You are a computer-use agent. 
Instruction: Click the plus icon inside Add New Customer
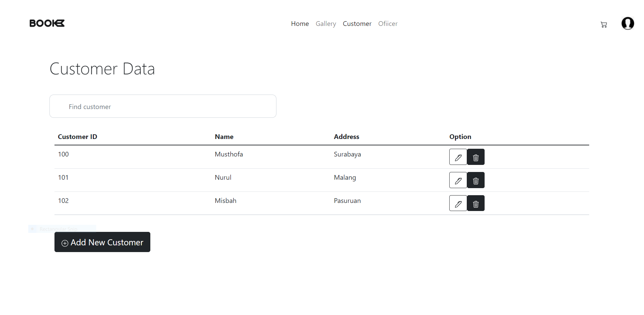point(65,243)
